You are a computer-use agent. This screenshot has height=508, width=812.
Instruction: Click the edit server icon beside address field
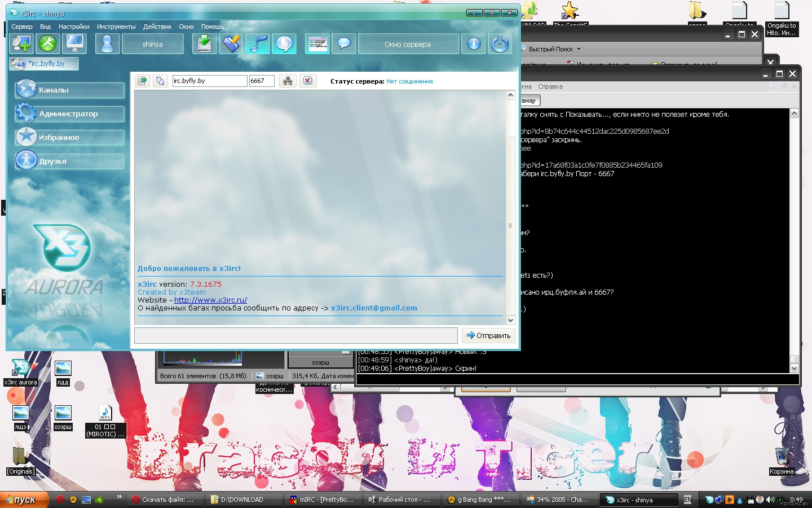pyautogui.click(x=160, y=81)
